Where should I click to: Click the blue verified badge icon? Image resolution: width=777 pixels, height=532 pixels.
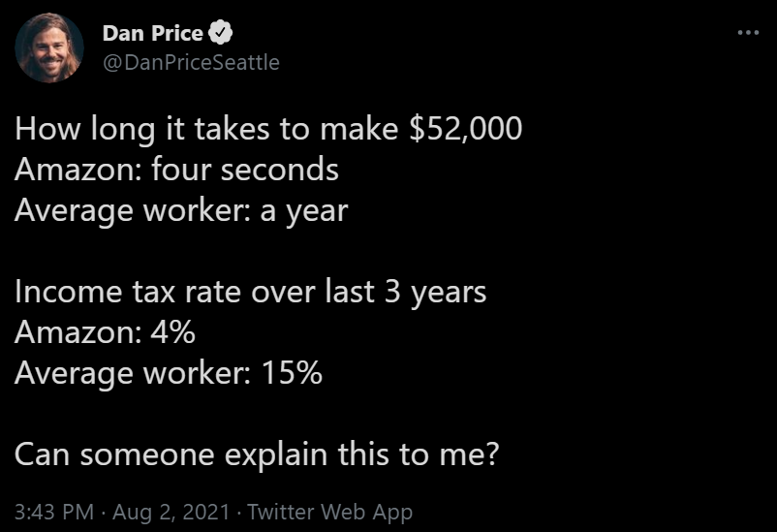click(x=222, y=34)
